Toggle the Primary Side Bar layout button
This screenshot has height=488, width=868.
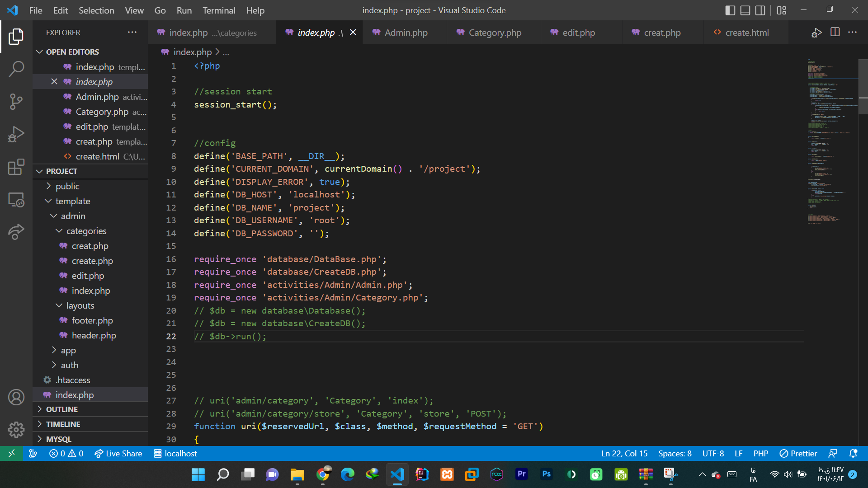click(730, 10)
